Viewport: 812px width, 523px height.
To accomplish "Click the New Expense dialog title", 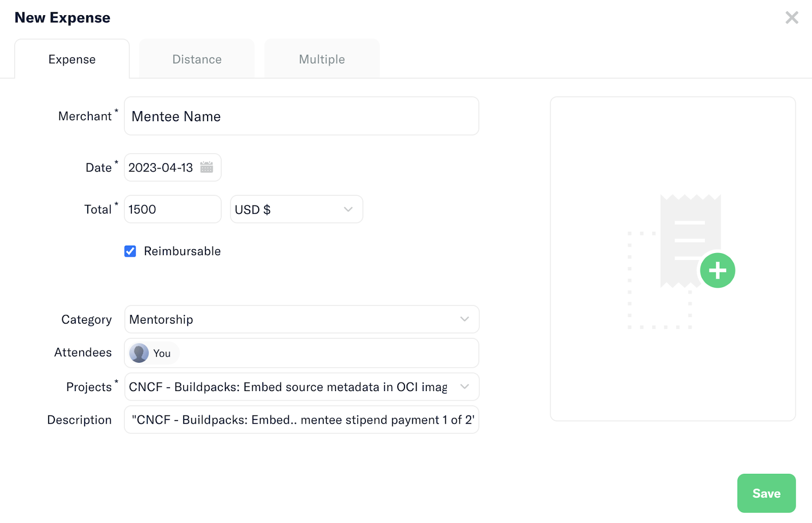I will click(62, 18).
